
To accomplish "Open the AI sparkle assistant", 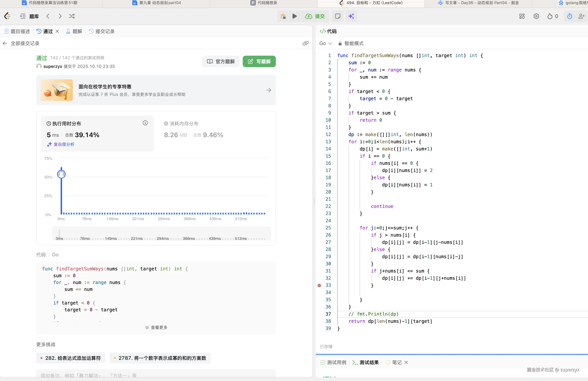I will (351, 16).
